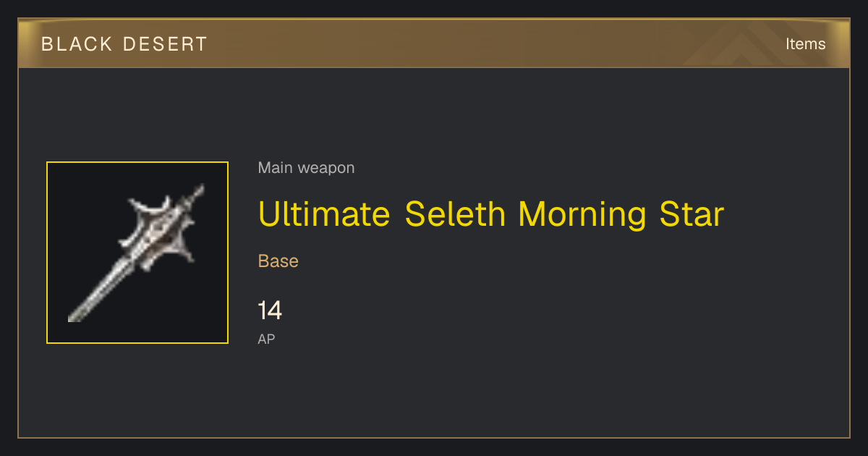Open the Items link in the header
This screenshot has width=868, height=456.
tap(805, 43)
